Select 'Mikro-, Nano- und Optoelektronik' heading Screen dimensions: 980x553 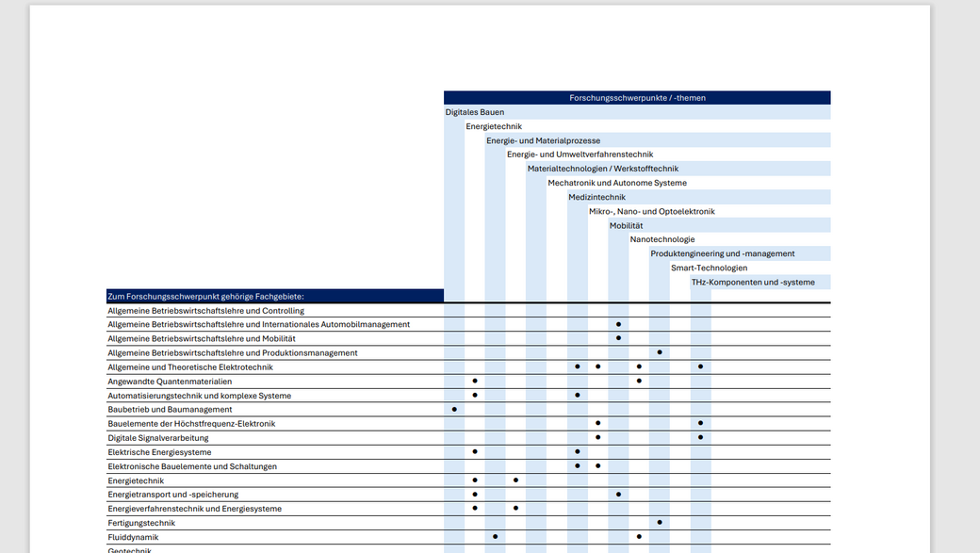pyautogui.click(x=652, y=211)
